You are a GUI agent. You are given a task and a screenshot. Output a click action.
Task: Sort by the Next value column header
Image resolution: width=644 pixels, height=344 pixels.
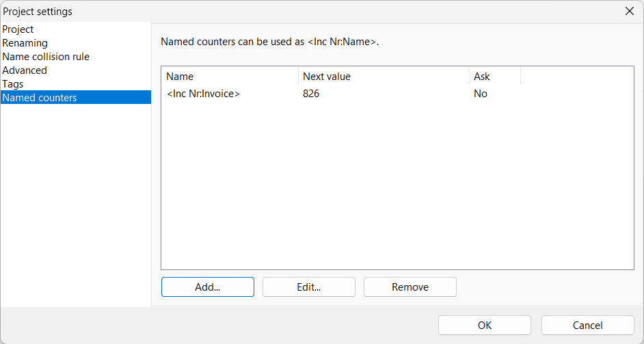384,77
